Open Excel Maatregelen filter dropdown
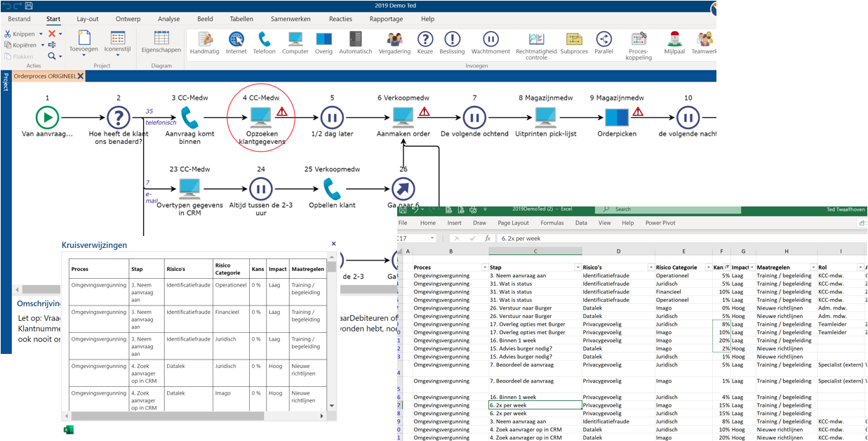The image size is (868, 441). click(813, 268)
